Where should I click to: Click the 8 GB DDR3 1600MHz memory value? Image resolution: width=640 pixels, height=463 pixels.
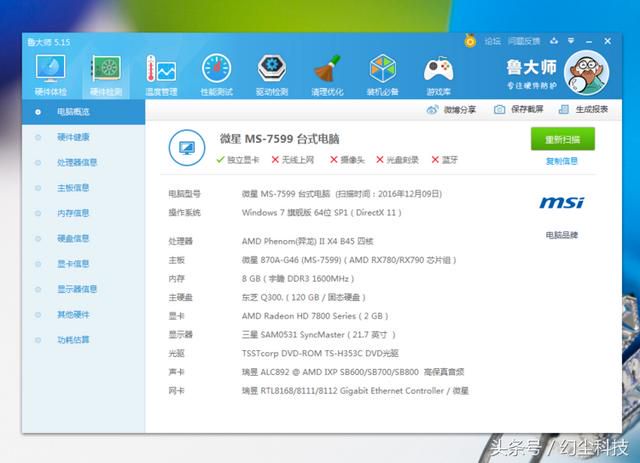coord(298,279)
